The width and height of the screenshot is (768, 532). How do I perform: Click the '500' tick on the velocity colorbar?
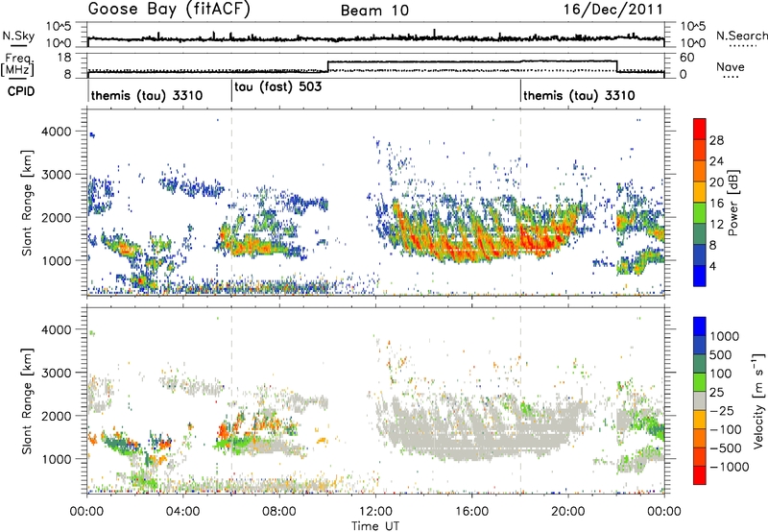pyautogui.click(x=721, y=354)
